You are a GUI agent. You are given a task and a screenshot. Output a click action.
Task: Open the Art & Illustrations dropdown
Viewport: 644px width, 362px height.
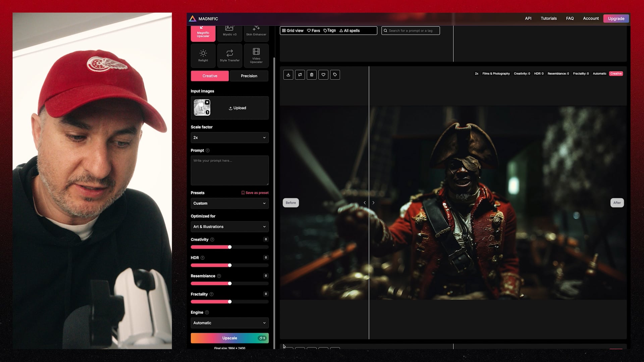coord(229,227)
